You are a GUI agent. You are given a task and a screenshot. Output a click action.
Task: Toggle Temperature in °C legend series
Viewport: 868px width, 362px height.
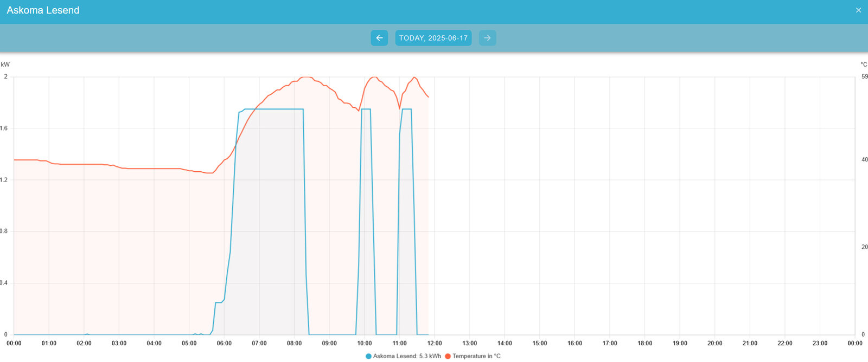(x=473, y=356)
